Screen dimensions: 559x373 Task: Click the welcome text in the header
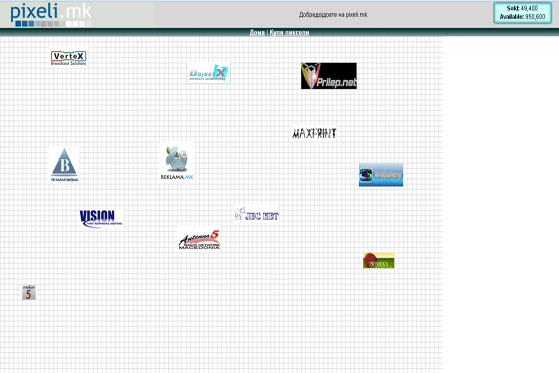click(x=333, y=15)
